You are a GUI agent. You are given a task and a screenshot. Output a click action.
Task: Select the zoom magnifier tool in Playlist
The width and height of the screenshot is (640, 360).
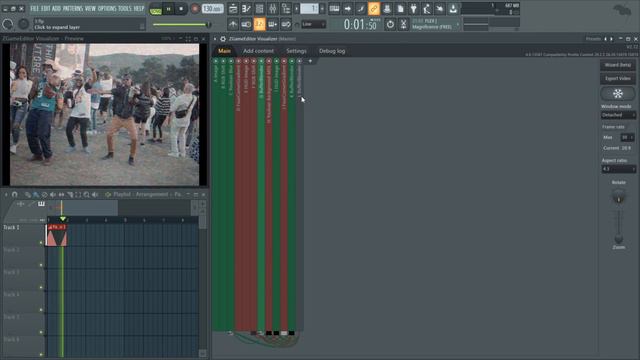[x=87, y=195]
